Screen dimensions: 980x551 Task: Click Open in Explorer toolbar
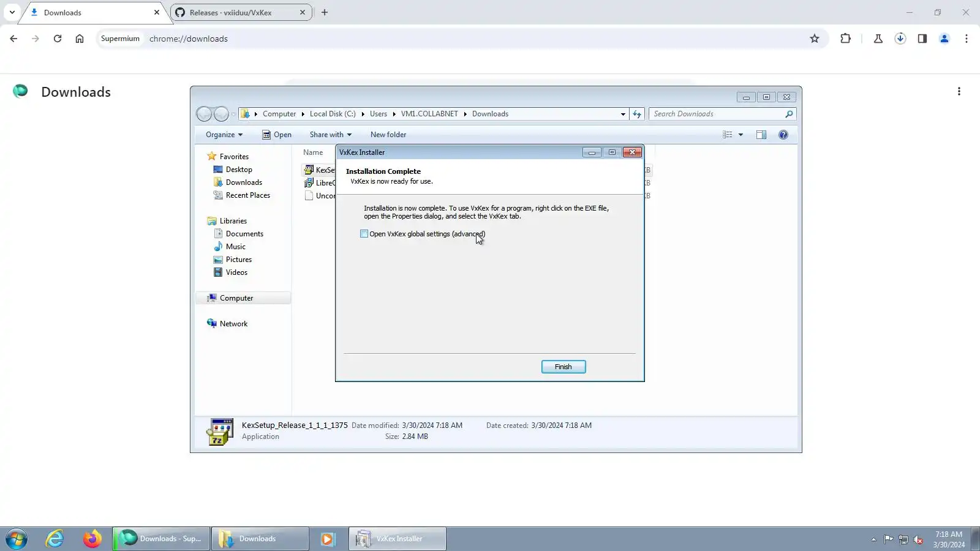tap(277, 135)
